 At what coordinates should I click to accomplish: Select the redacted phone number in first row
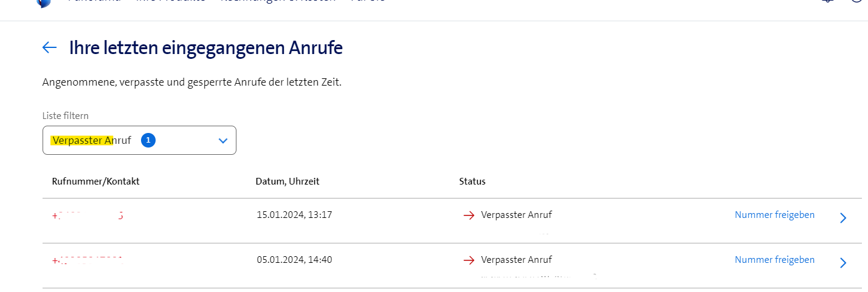pyautogui.click(x=88, y=215)
